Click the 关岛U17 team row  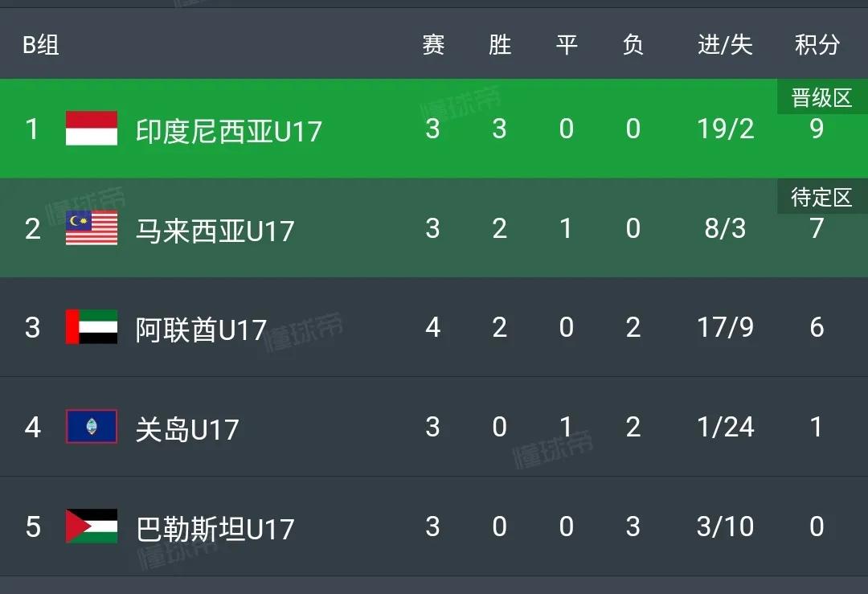click(x=187, y=428)
